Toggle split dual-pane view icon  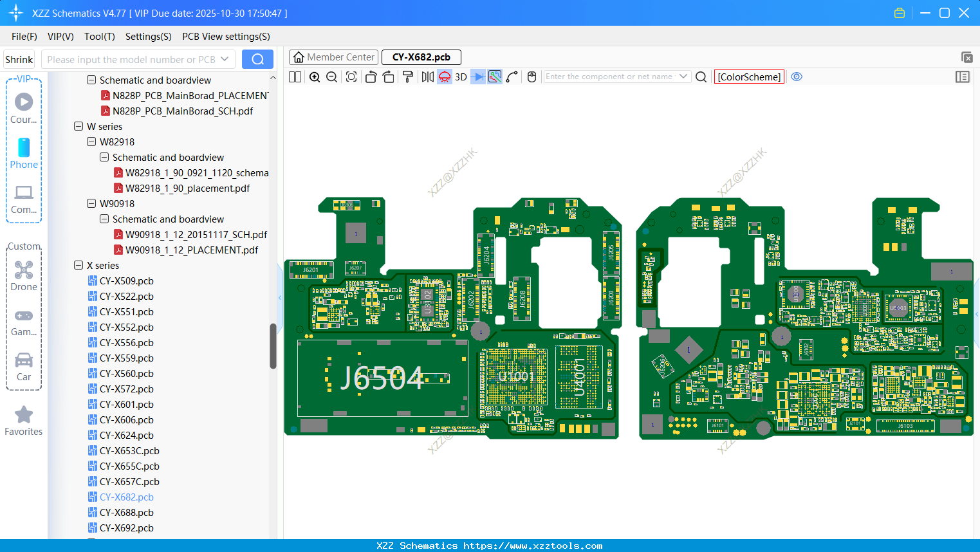pyautogui.click(x=295, y=77)
